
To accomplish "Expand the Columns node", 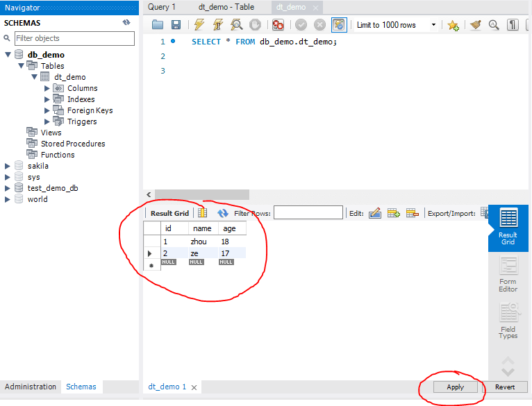I will 47,88.
